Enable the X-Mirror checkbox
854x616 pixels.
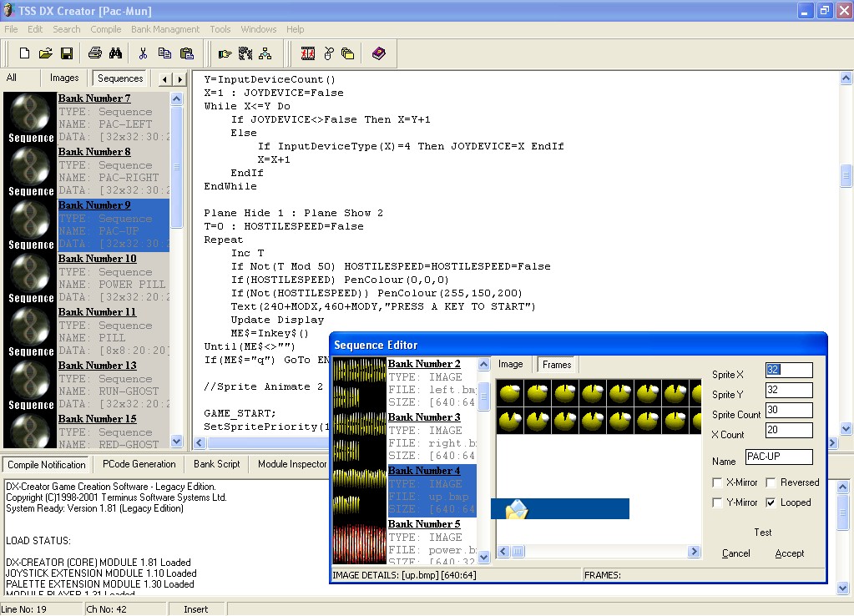717,482
